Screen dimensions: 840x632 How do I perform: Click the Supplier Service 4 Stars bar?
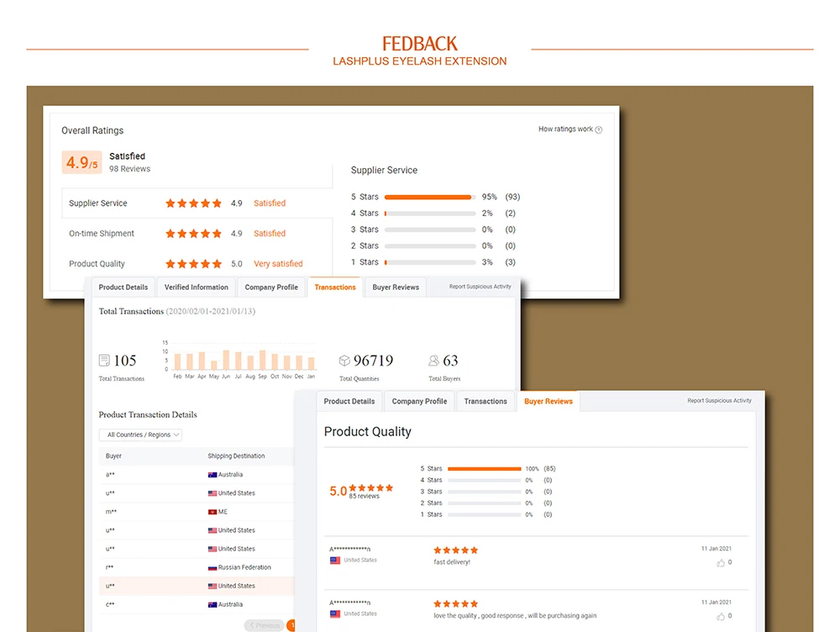point(430,213)
